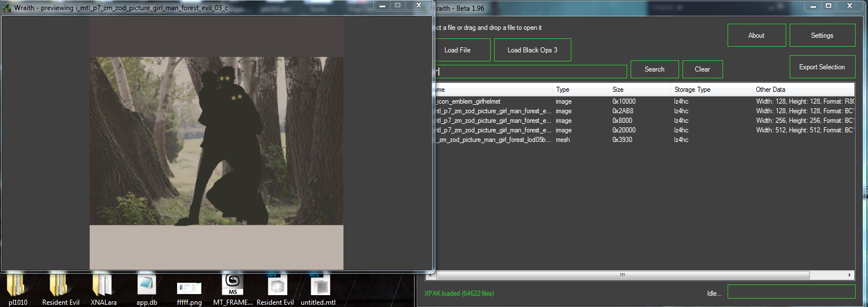This screenshot has width=868, height=307.
Task: Click the 'mesh' type cell
Action: (x=563, y=140)
